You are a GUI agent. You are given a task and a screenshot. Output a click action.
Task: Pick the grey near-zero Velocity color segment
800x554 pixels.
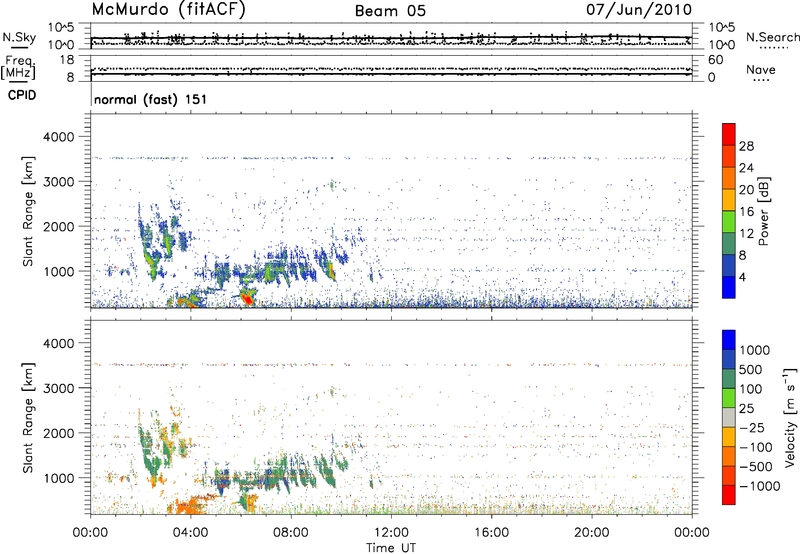coord(729,418)
